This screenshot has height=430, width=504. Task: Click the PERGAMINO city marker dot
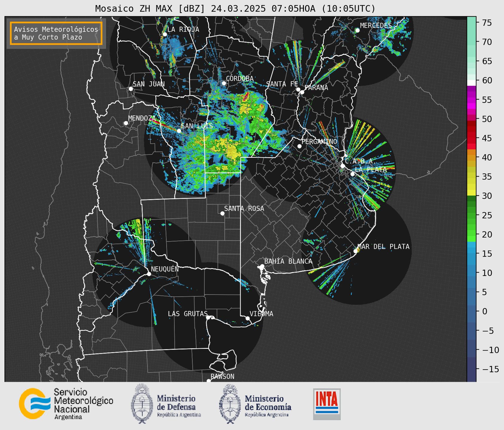click(299, 146)
